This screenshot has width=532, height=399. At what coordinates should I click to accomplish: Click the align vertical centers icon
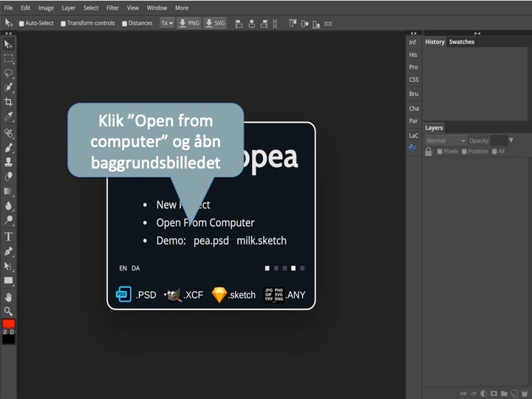[304, 24]
